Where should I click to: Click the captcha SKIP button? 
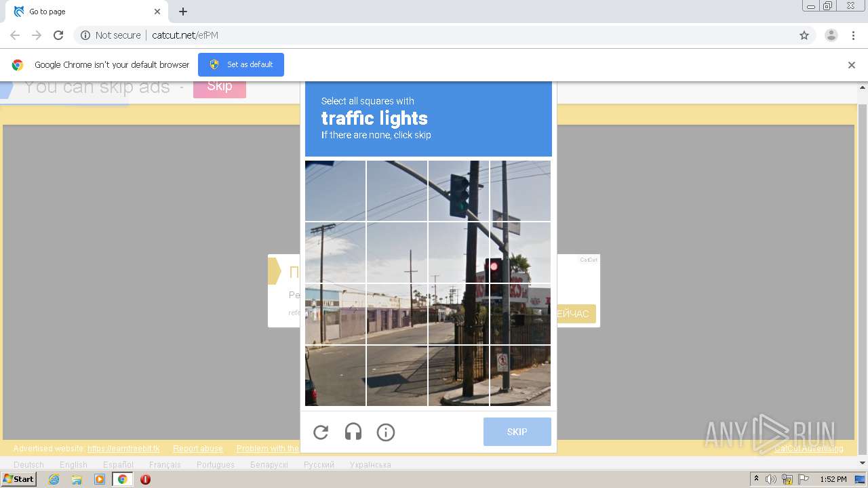coord(517,432)
